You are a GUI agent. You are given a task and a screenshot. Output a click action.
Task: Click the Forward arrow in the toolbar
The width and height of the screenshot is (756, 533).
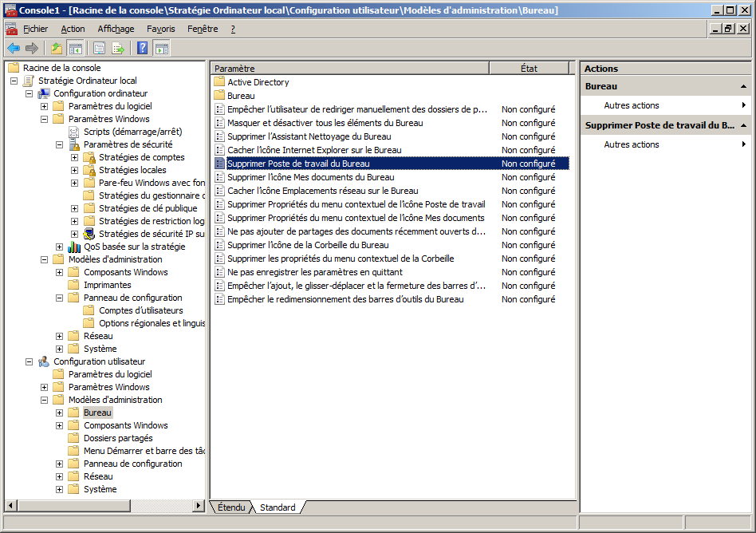[x=32, y=48]
